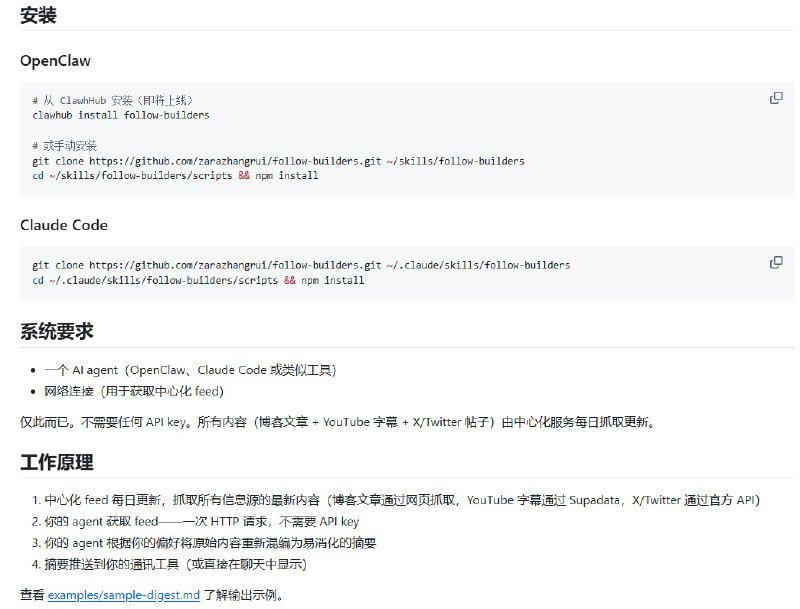Copy the Claude Code install snippet
800x609 pixels.
point(775,261)
